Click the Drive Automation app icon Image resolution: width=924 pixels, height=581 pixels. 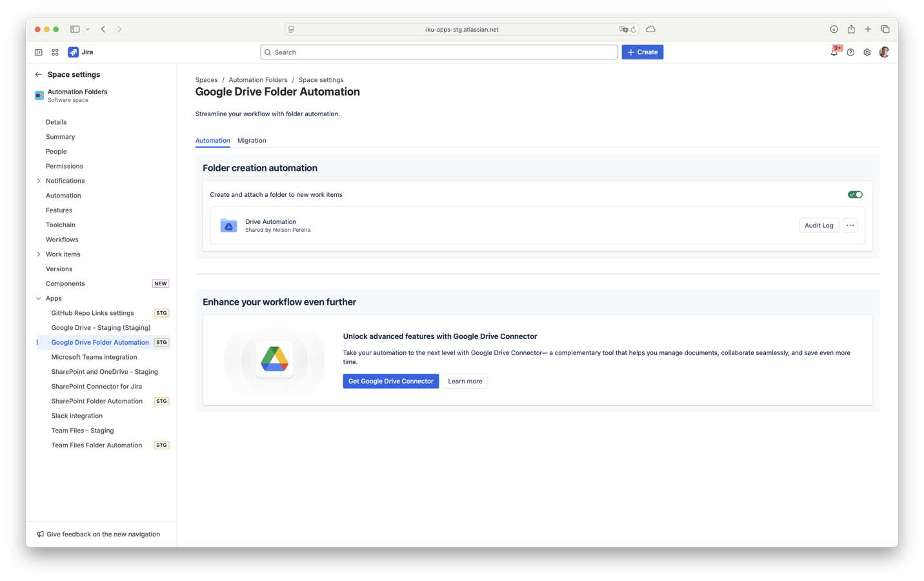point(228,225)
